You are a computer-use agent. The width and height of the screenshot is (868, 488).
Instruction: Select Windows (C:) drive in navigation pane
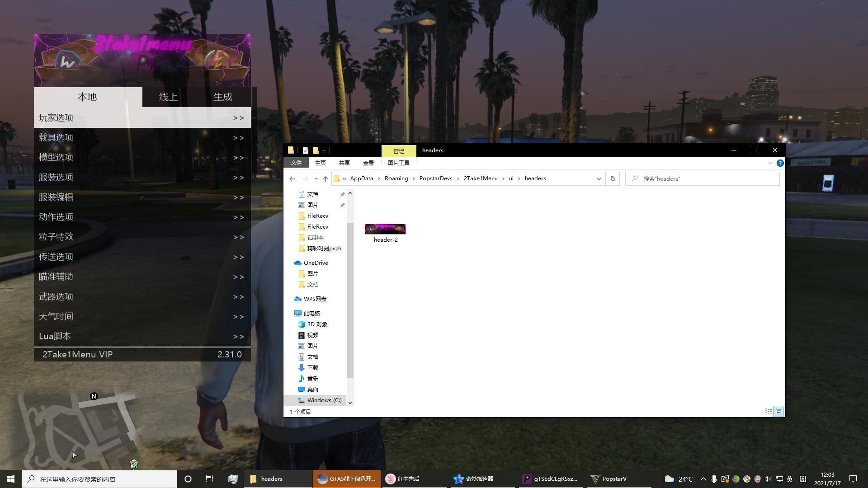pyautogui.click(x=324, y=400)
